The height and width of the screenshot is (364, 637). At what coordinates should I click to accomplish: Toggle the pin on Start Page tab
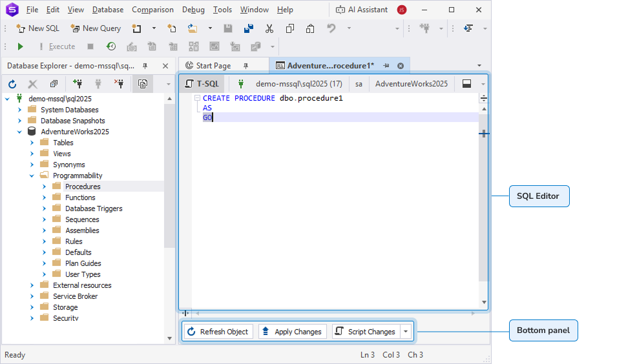(x=245, y=66)
